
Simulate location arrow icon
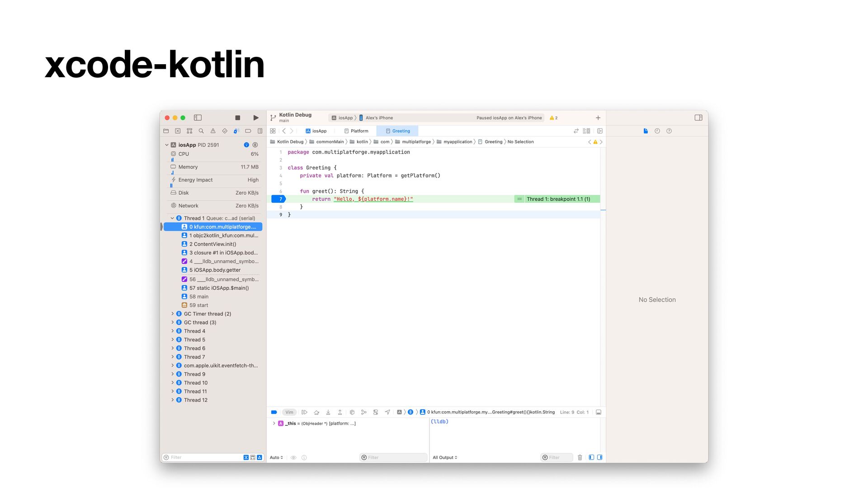(387, 413)
